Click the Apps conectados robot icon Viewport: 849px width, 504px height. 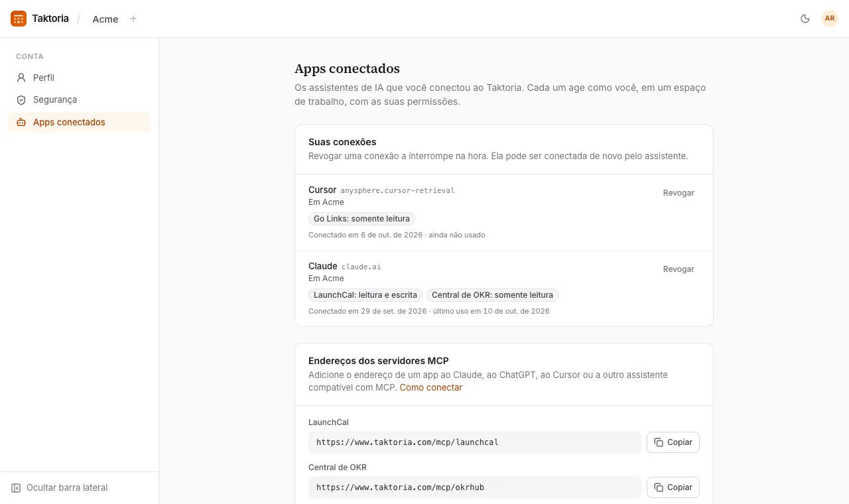pos(21,122)
